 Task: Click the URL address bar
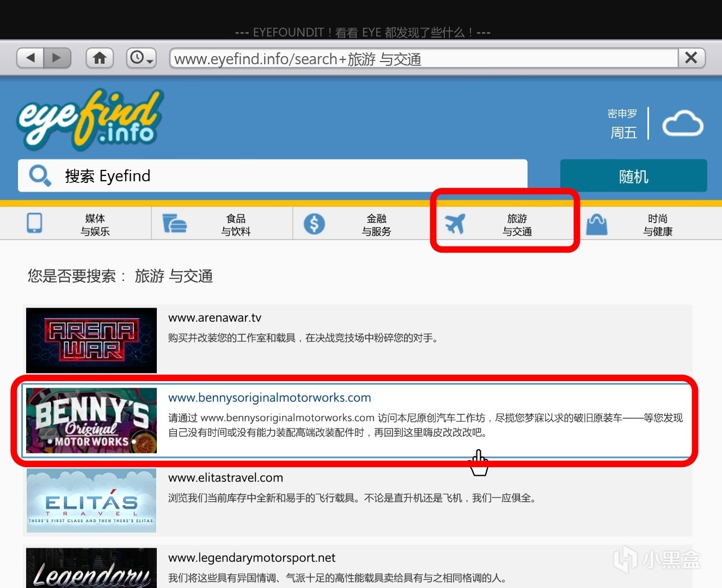424,58
